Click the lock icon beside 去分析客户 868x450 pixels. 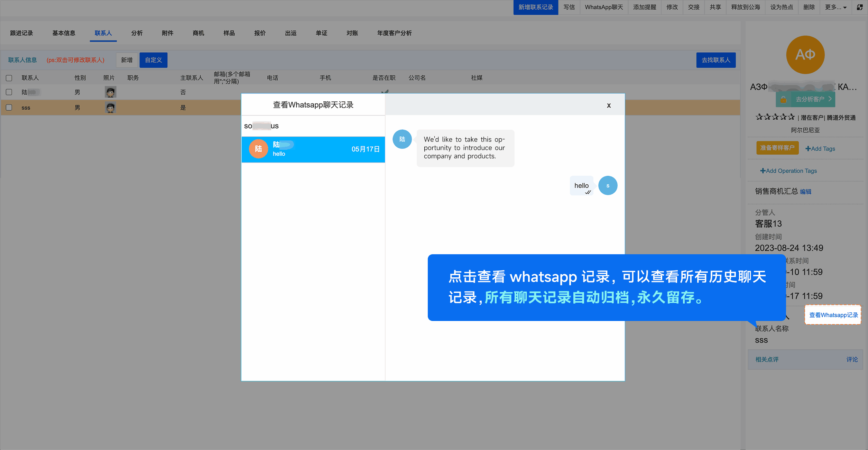point(784,100)
